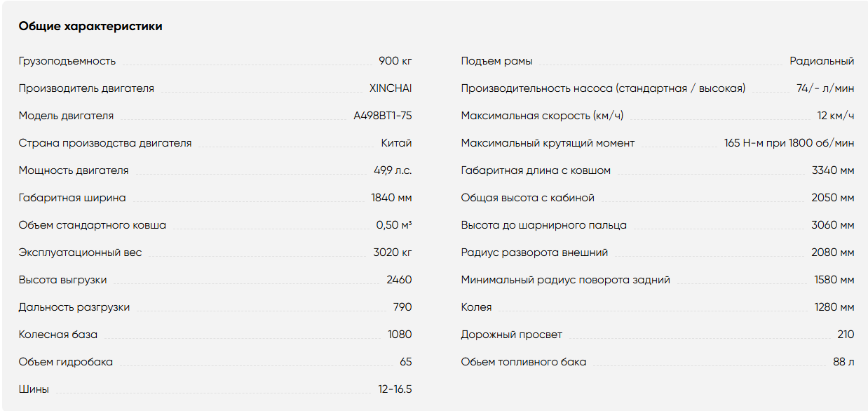Select the Эксплуатационный вес label
This screenshot has width=868, height=411.
pyautogui.click(x=80, y=252)
